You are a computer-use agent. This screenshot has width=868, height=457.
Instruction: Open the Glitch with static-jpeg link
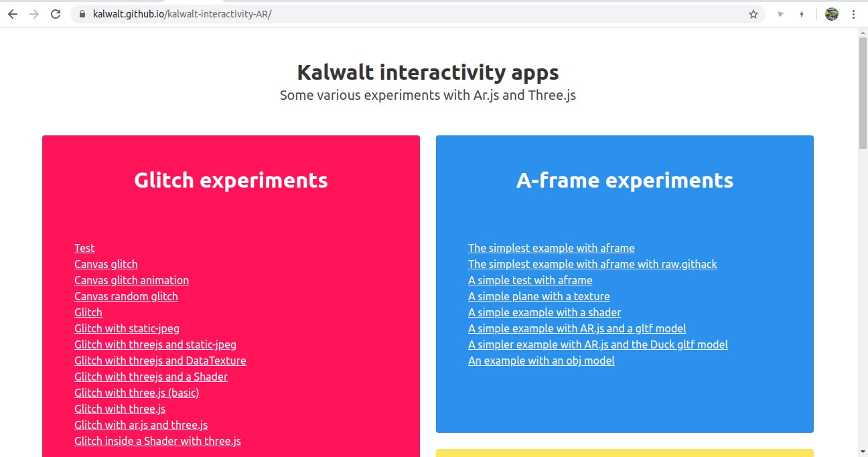point(127,328)
